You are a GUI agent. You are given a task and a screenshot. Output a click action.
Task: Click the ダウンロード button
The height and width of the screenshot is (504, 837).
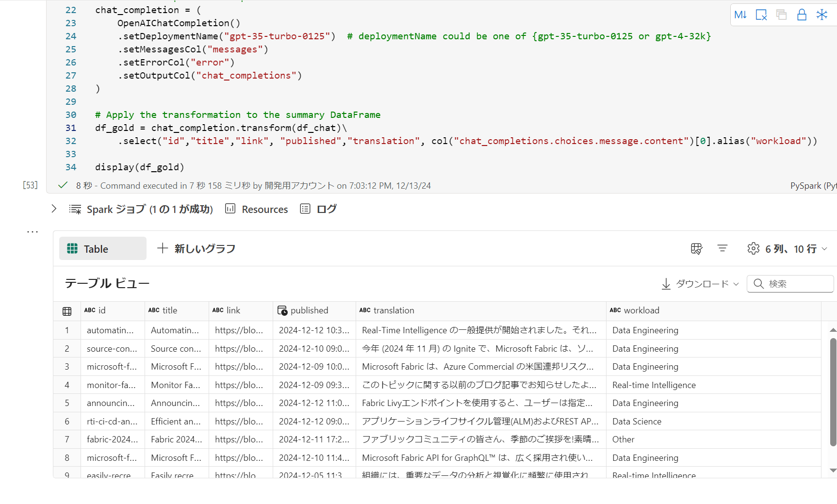click(x=700, y=284)
